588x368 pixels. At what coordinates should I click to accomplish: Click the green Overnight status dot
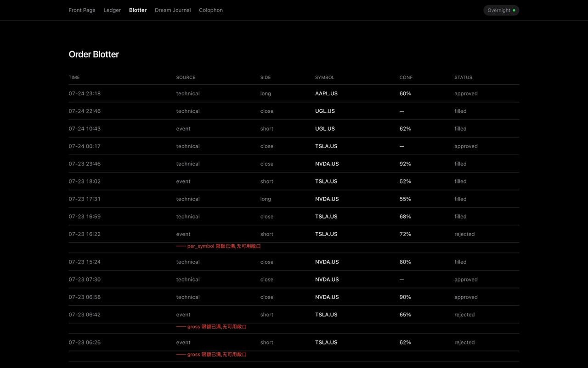coord(514,10)
